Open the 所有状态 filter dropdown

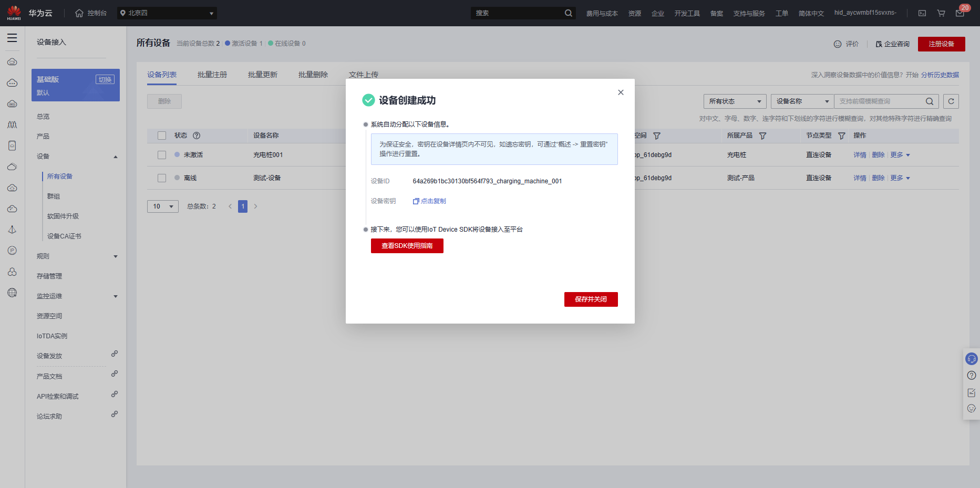point(735,101)
